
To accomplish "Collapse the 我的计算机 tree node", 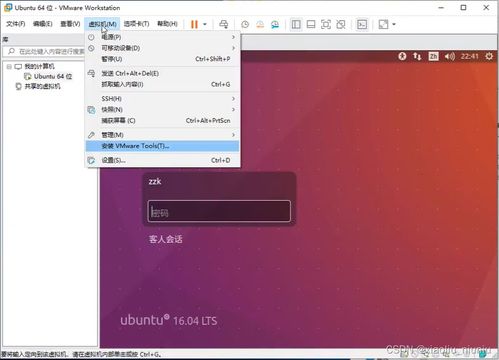I will point(9,67).
